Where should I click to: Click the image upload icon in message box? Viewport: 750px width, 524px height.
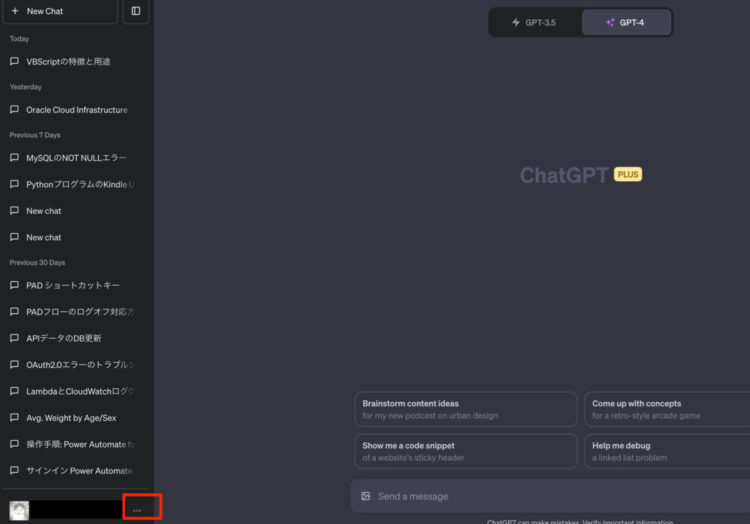[x=366, y=496]
